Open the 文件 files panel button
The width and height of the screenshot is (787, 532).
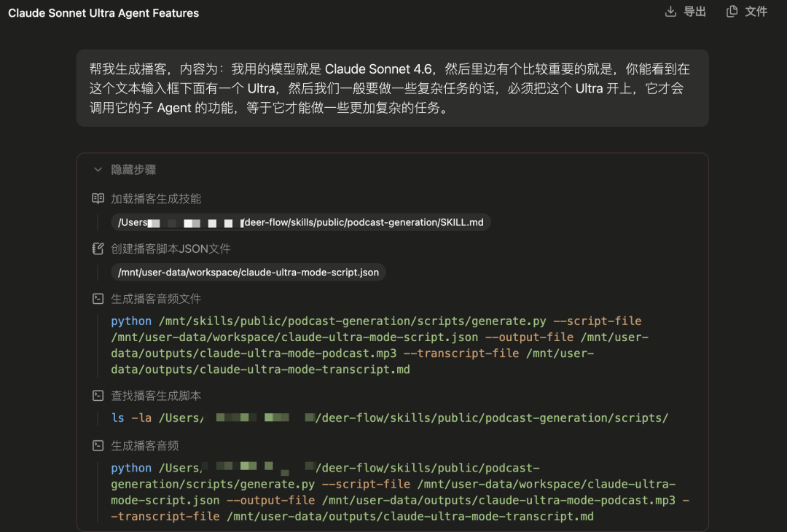(x=756, y=12)
